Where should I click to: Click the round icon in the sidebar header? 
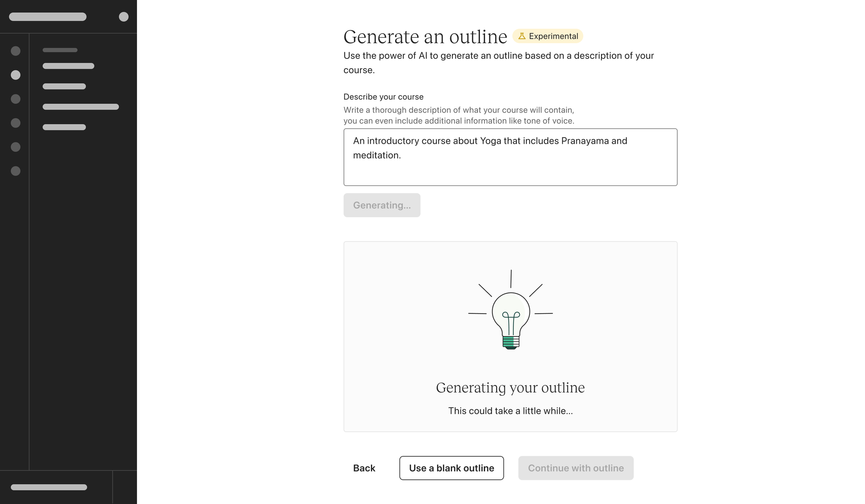124,17
